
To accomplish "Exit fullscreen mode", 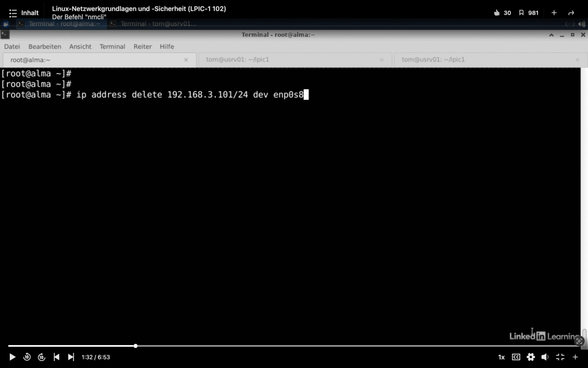I will click(560, 357).
